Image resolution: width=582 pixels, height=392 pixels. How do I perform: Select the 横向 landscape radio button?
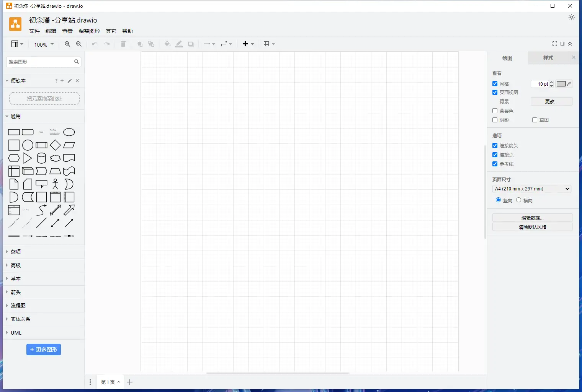point(518,200)
